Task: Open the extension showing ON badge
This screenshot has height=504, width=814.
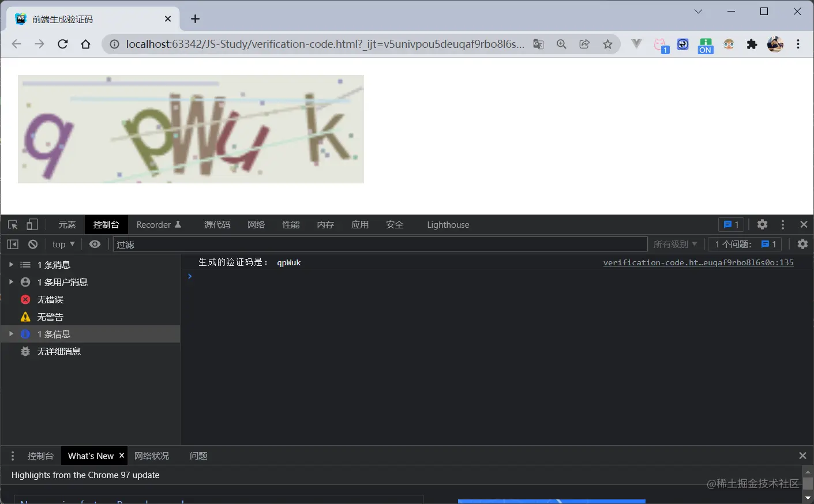Action: coord(706,45)
